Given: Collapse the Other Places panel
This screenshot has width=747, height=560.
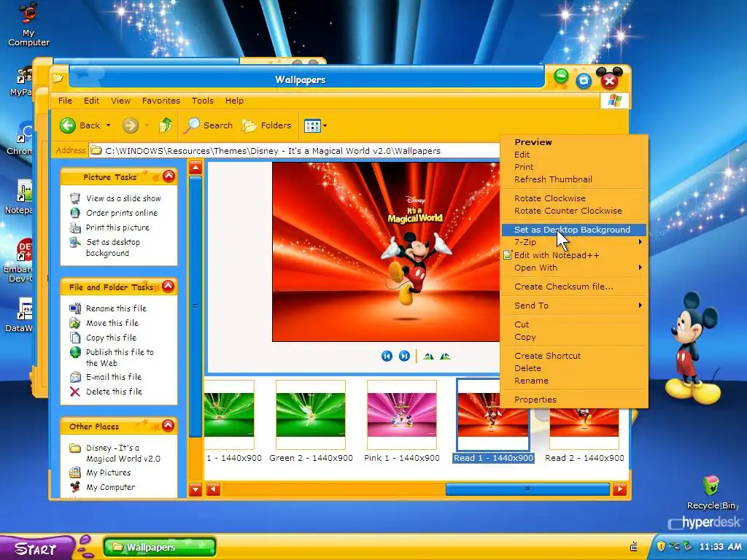Looking at the screenshot, I should [x=169, y=425].
